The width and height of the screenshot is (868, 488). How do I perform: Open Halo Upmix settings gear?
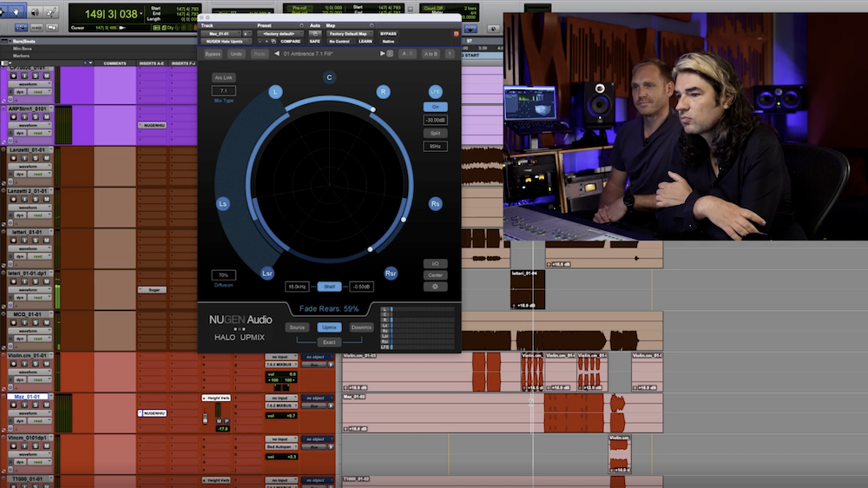point(435,287)
